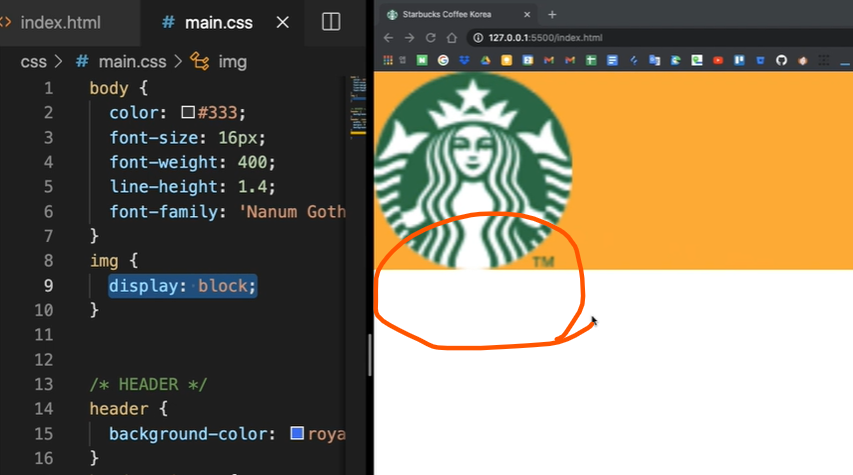The image size is (853, 475).
Task: Open the blue Google Docs bookmark
Action: (x=613, y=60)
